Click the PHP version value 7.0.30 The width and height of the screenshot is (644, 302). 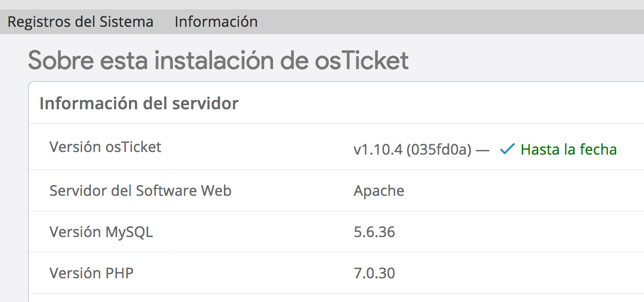[x=374, y=274]
